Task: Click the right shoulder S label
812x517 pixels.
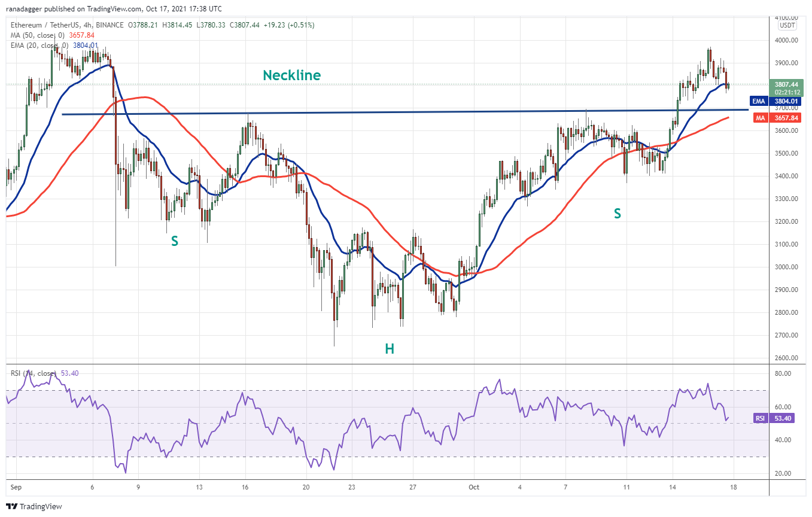Action: (617, 213)
